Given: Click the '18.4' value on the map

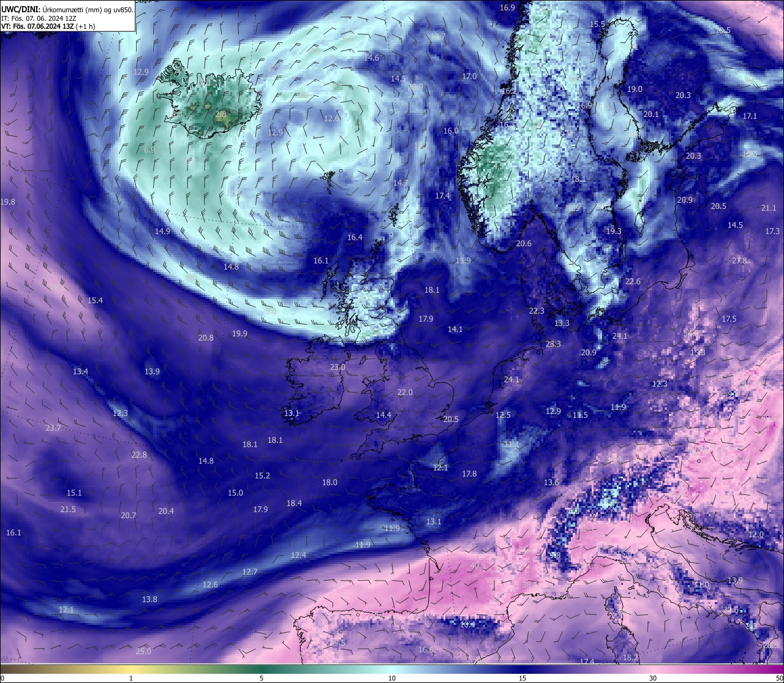Looking at the screenshot, I should (x=294, y=504).
